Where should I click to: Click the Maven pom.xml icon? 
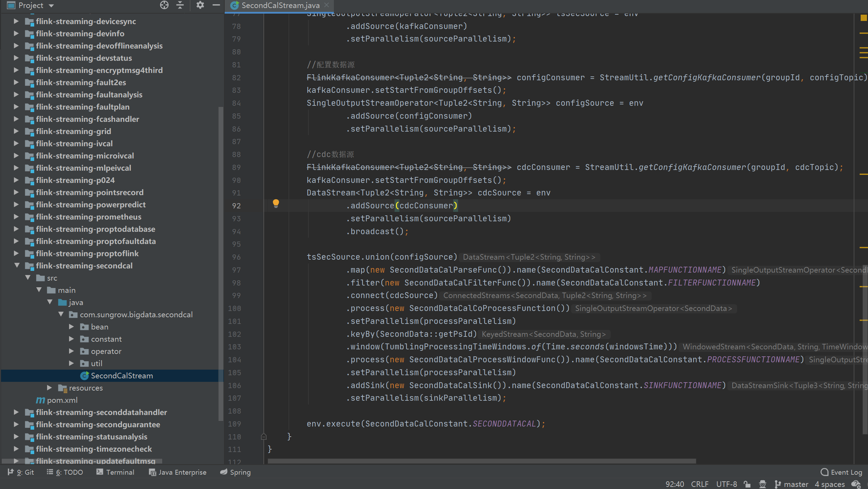click(x=40, y=400)
